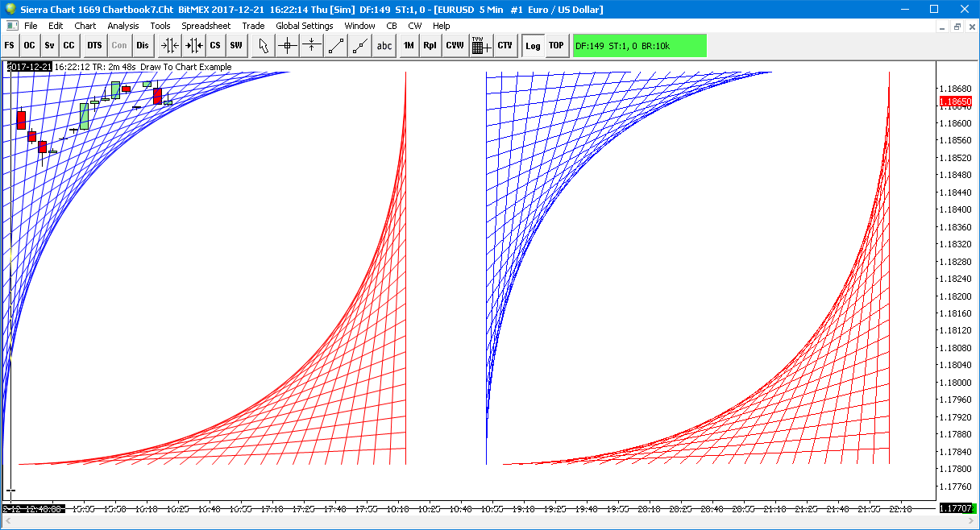980x530 pixels.
Task: Click the CC toolbar button
Action: pyautogui.click(x=69, y=46)
